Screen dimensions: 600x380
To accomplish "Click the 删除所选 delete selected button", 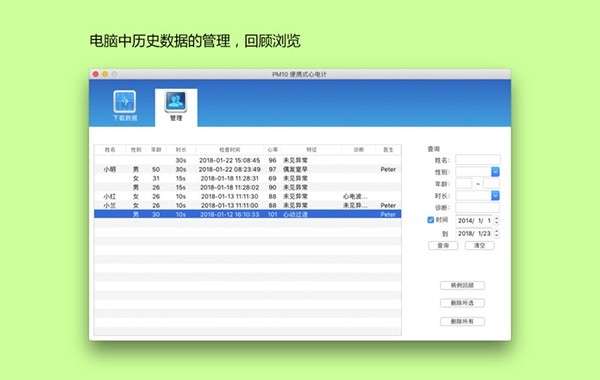I will [462, 303].
